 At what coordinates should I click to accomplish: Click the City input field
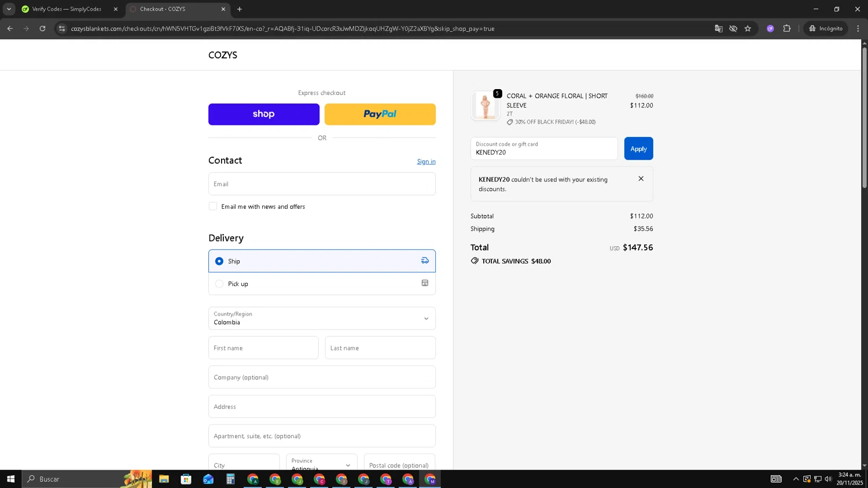pyautogui.click(x=244, y=462)
